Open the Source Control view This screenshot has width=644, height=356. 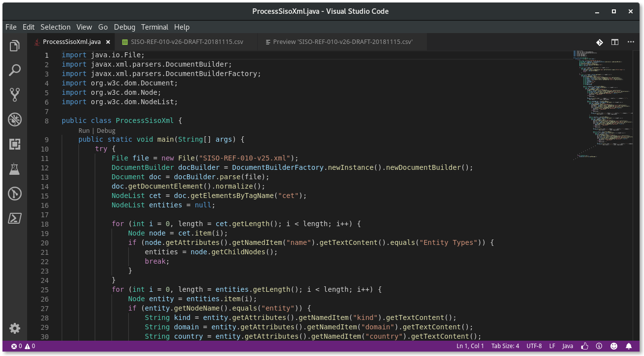click(x=15, y=94)
